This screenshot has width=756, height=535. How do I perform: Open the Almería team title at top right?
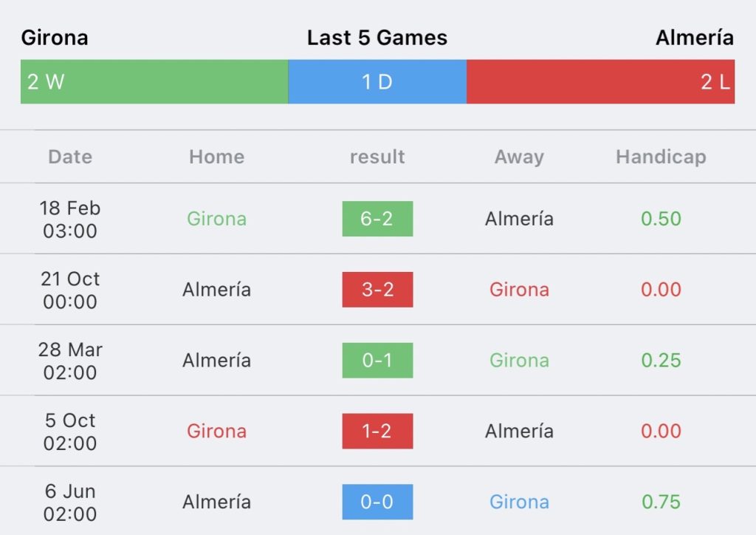pos(695,38)
